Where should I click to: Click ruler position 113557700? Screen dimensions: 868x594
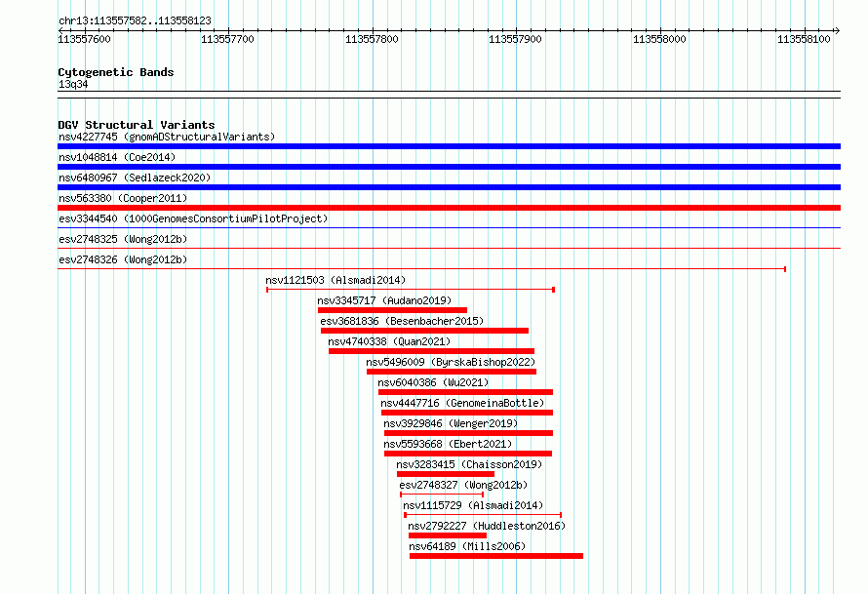[227, 39]
